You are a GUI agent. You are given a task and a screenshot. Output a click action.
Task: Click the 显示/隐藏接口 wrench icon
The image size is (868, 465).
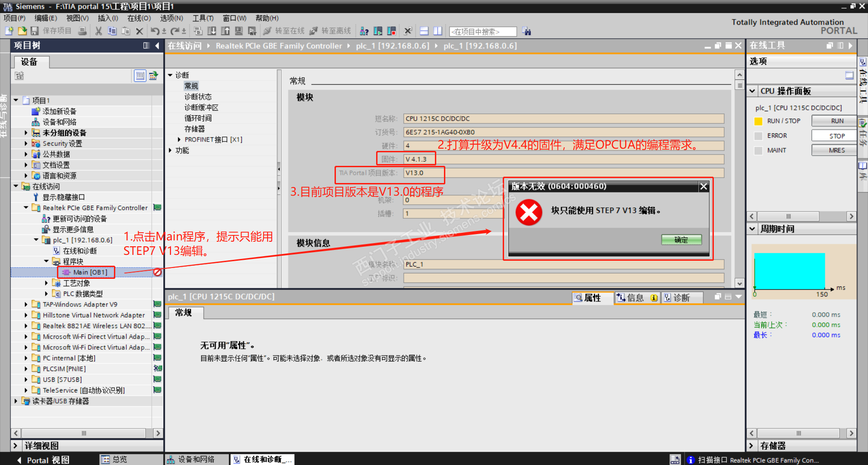click(x=36, y=197)
